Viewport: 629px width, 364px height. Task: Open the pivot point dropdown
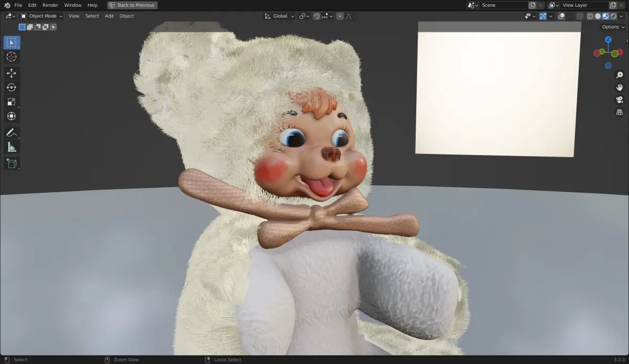pyautogui.click(x=305, y=16)
